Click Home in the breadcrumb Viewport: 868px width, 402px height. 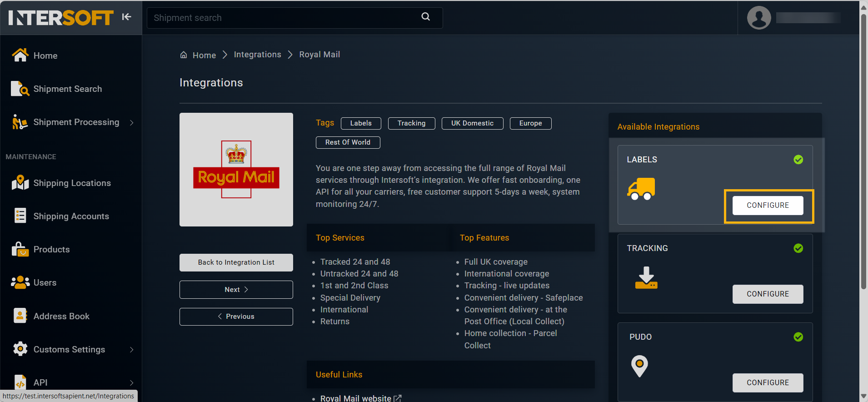point(204,55)
